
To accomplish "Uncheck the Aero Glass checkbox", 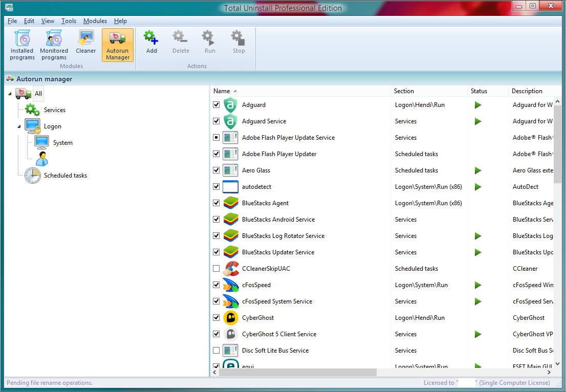I will 216,170.
